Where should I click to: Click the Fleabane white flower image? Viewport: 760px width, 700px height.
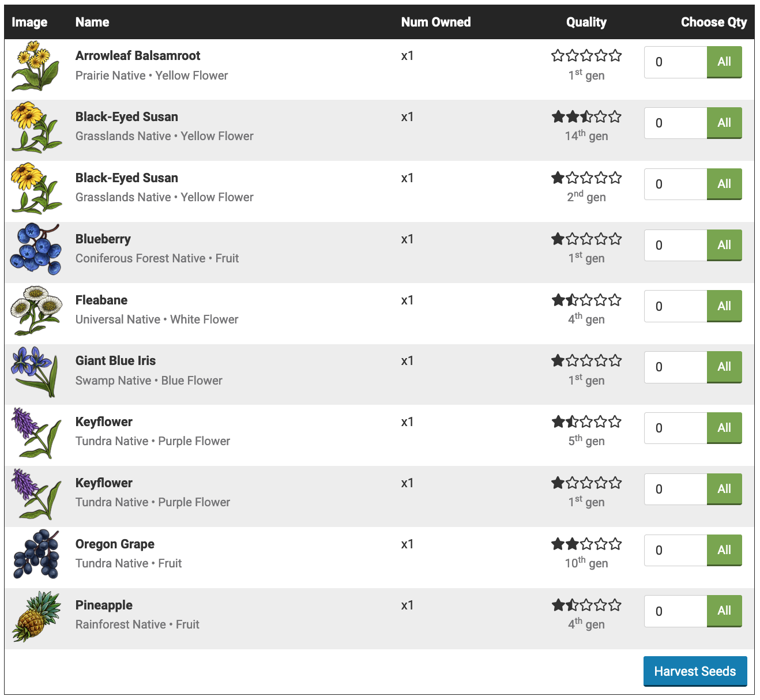click(36, 311)
